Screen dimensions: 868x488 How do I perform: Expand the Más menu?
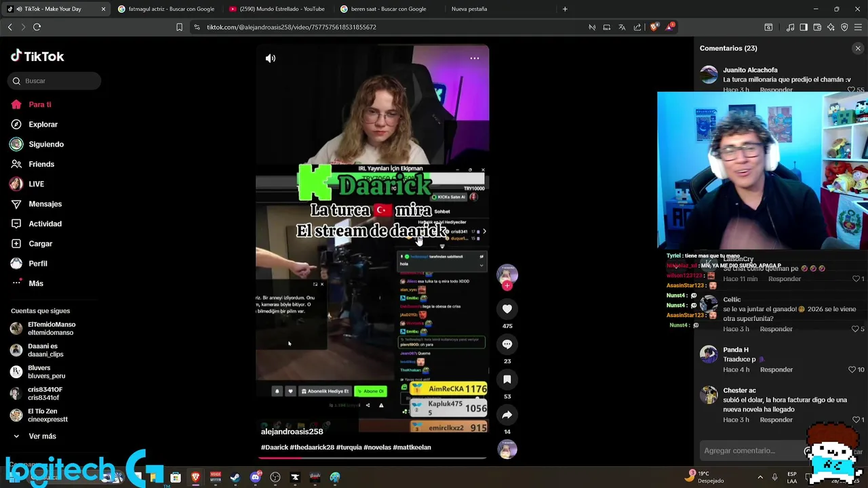tap(35, 283)
